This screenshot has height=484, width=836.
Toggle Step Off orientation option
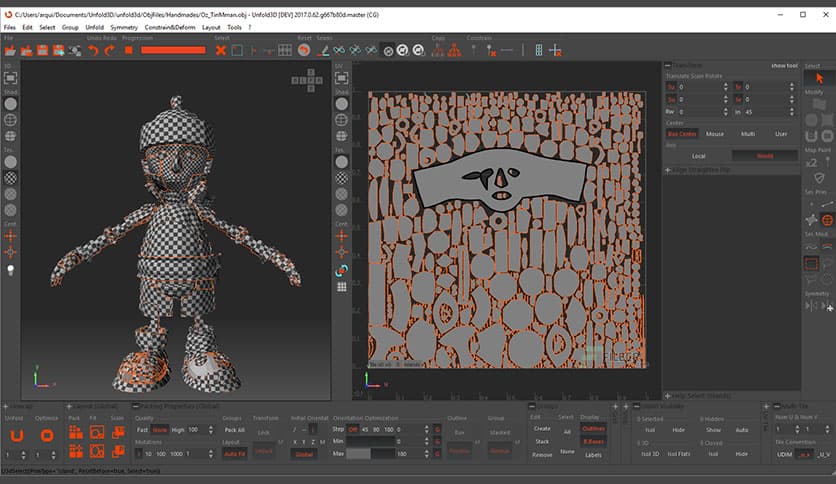coord(353,430)
